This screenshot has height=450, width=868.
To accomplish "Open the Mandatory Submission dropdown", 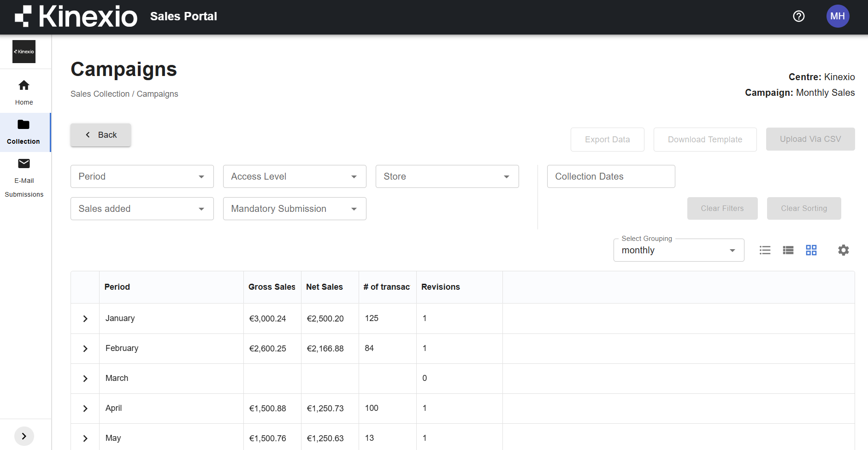I will pyautogui.click(x=294, y=209).
